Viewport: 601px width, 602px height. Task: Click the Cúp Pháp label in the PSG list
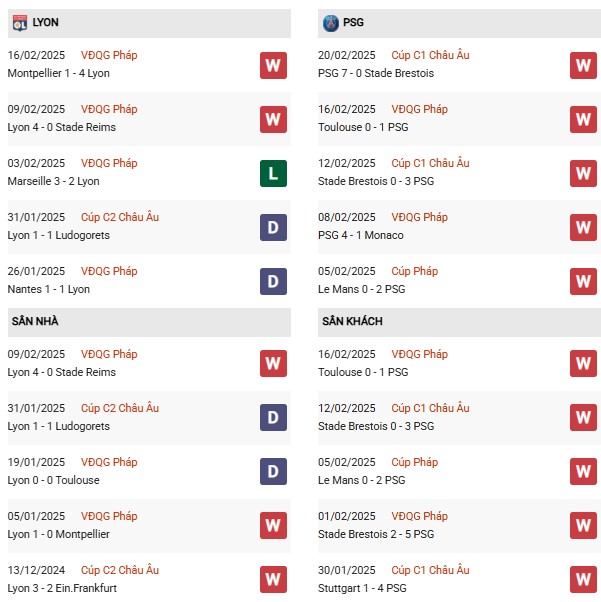click(x=414, y=271)
